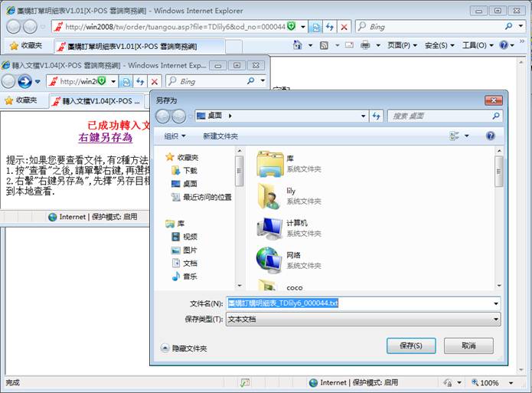This screenshot has height=393, width=532.
Task: Open the 库 (Libraries) folder icon in file list
Action: pos(269,163)
